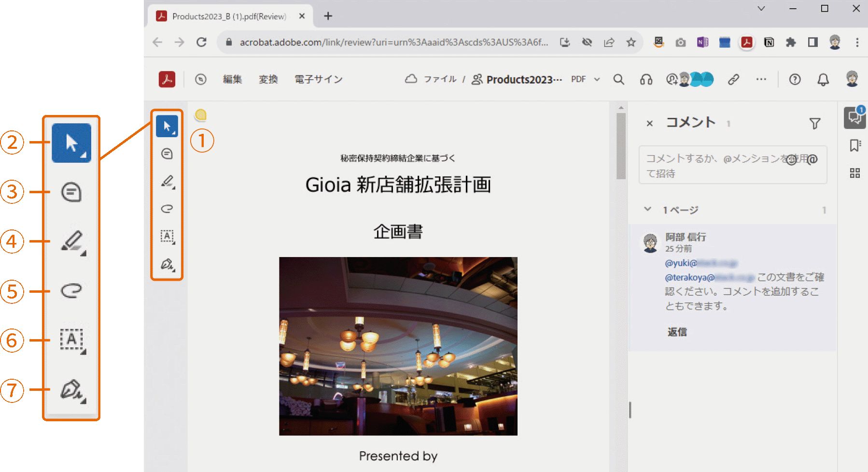The width and height of the screenshot is (868, 472).
Task: Click the 企画書 heading text
Action: tap(398, 231)
